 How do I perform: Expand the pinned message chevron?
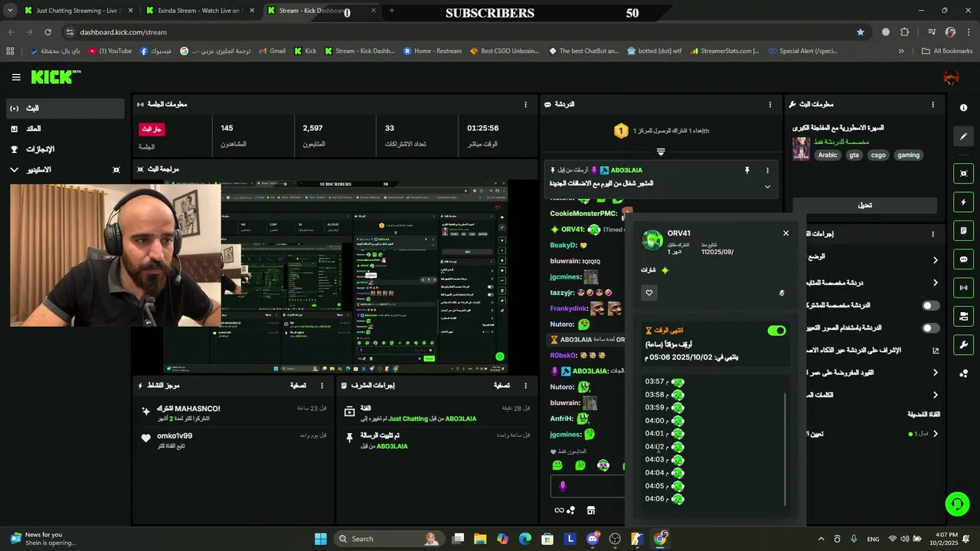click(767, 186)
